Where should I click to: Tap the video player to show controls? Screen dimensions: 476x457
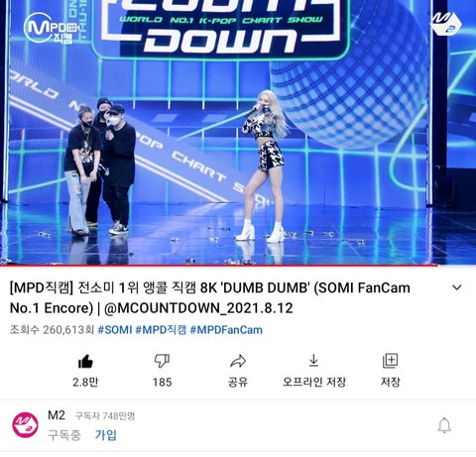238,132
